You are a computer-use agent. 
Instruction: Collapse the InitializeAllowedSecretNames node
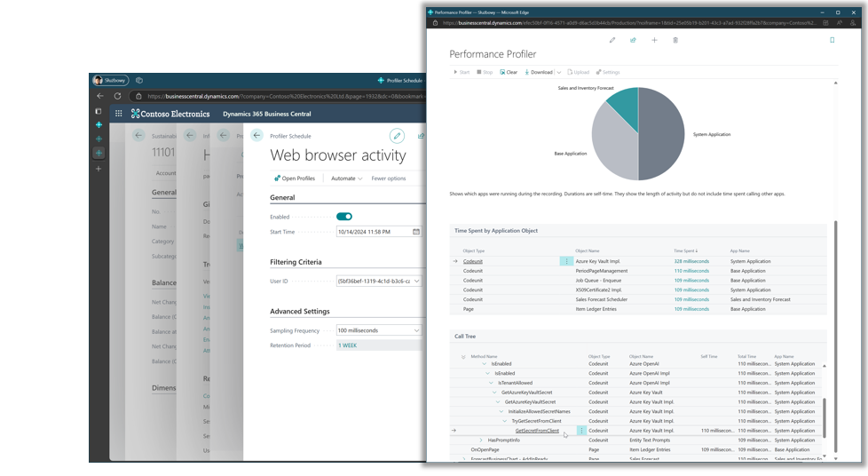(x=501, y=412)
